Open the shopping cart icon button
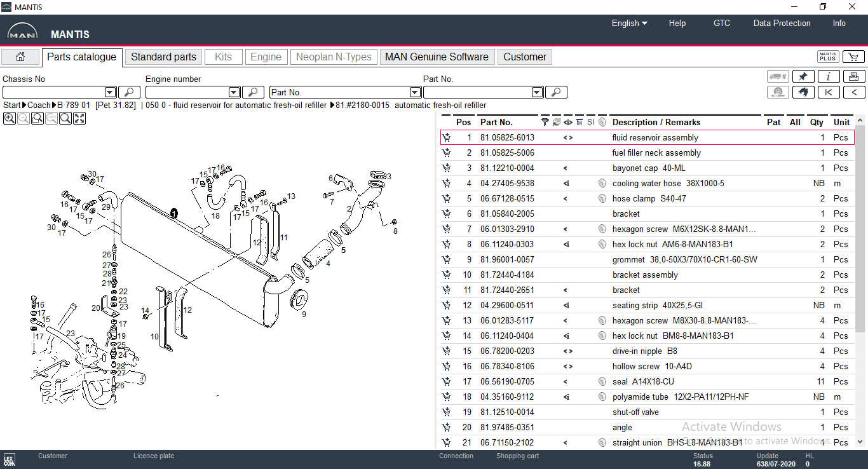 point(853,57)
